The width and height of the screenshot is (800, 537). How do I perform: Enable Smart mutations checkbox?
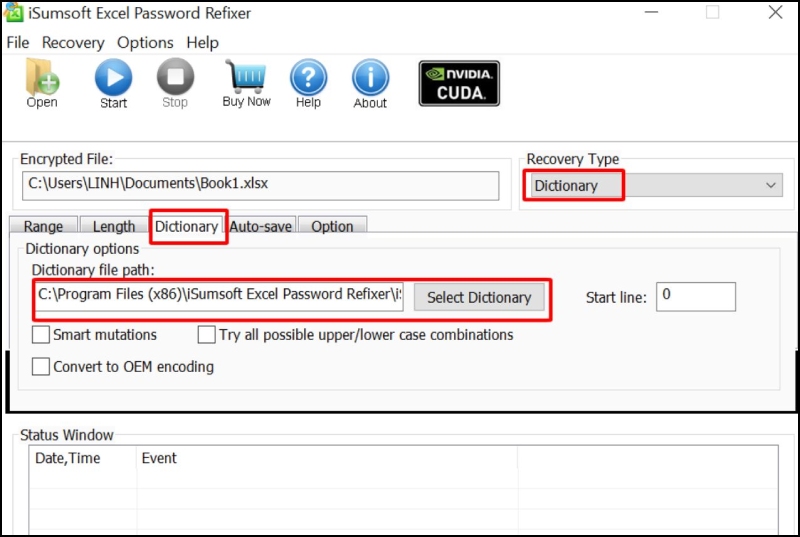coord(41,335)
